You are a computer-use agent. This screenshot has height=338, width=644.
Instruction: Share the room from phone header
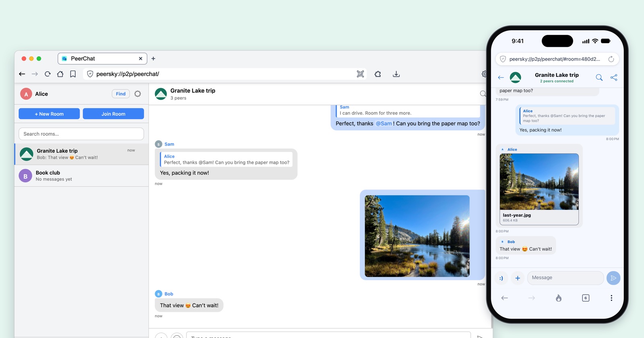614,77
